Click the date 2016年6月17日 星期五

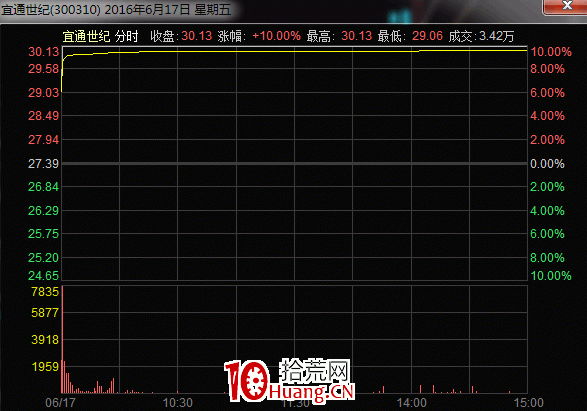(167, 10)
